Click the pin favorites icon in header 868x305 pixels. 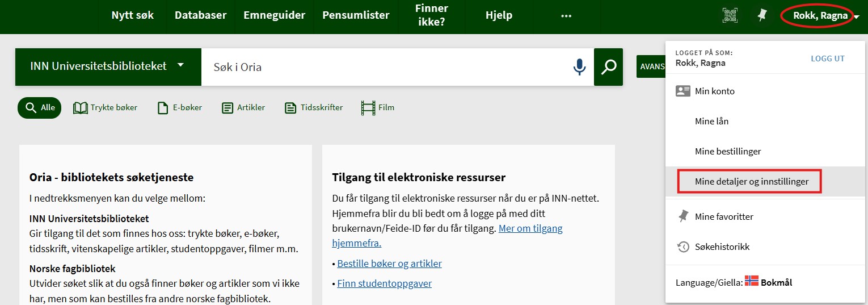click(x=762, y=16)
